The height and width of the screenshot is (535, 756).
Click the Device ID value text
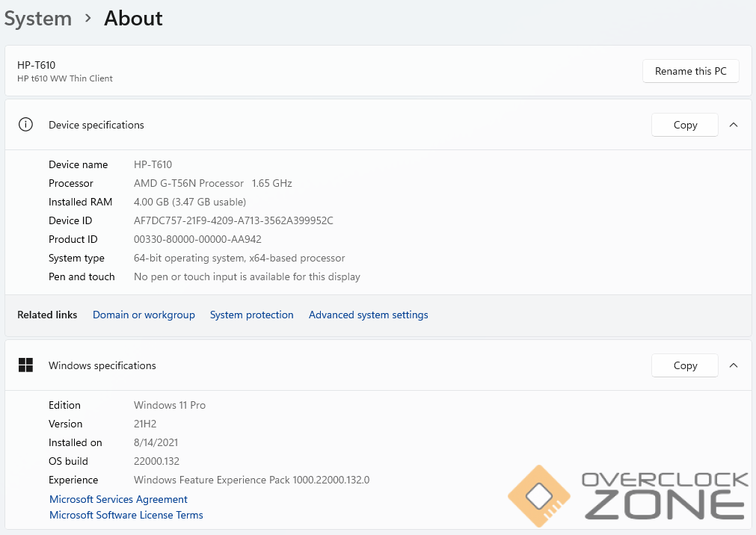click(233, 220)
